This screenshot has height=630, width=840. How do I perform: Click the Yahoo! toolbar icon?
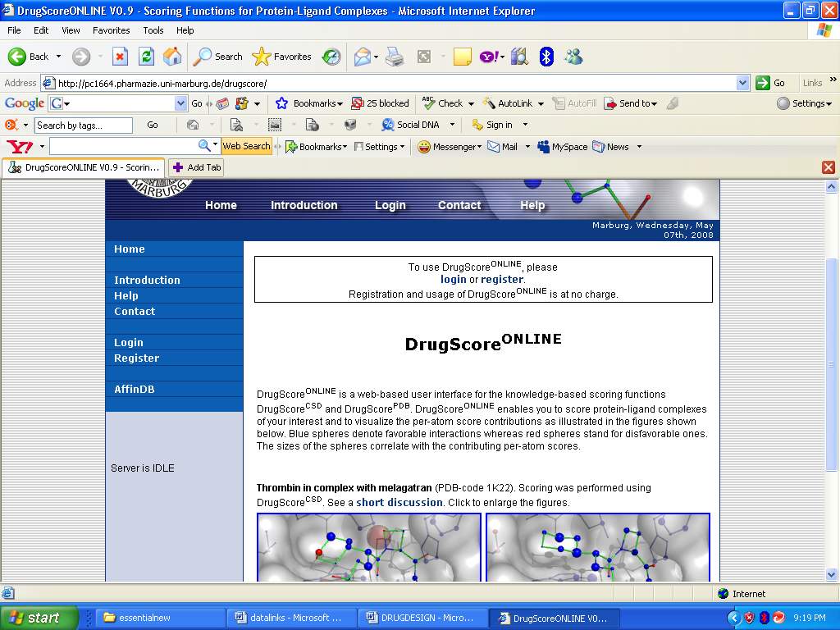489,57
